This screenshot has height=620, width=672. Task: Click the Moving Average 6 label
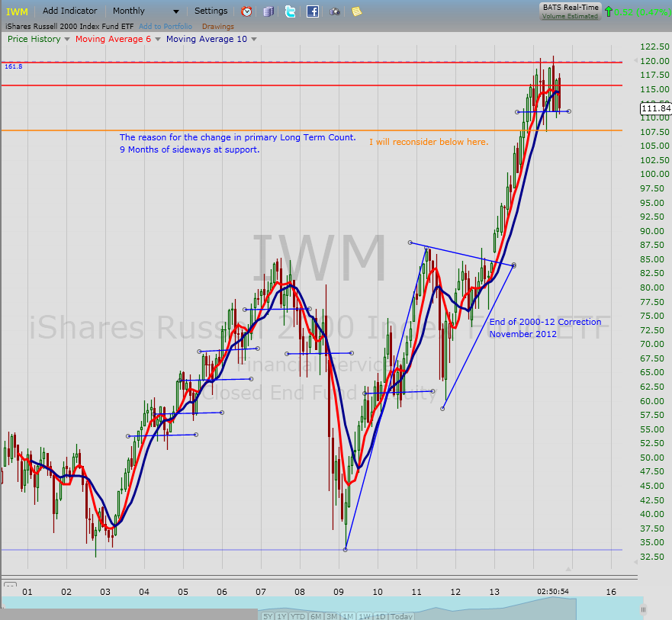pyautogui.click(x=113, y=39)
